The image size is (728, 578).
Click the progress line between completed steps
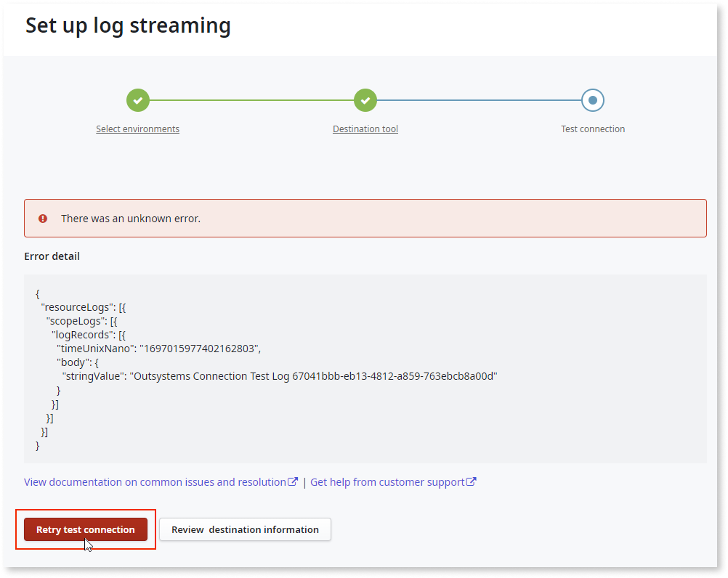[x=251, y=100]
